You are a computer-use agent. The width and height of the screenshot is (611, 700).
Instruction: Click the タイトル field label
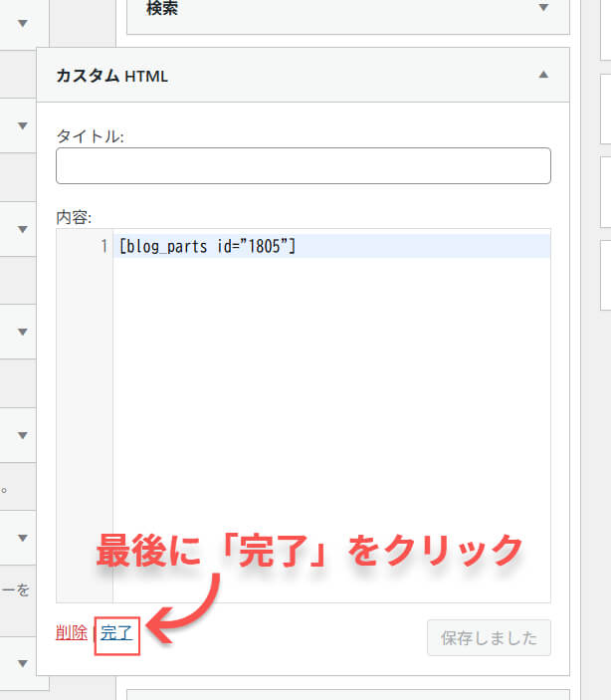point(90,137)
